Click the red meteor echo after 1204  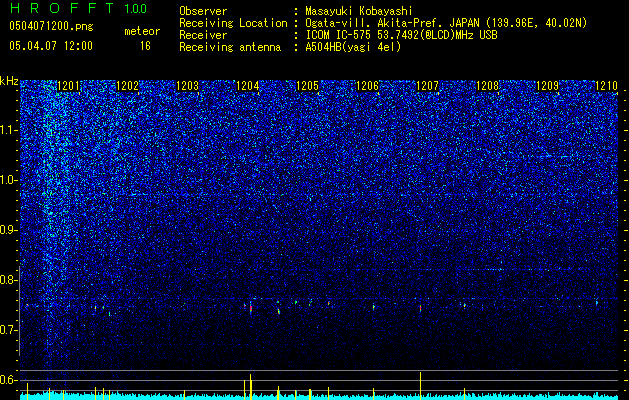coord(251,308)
